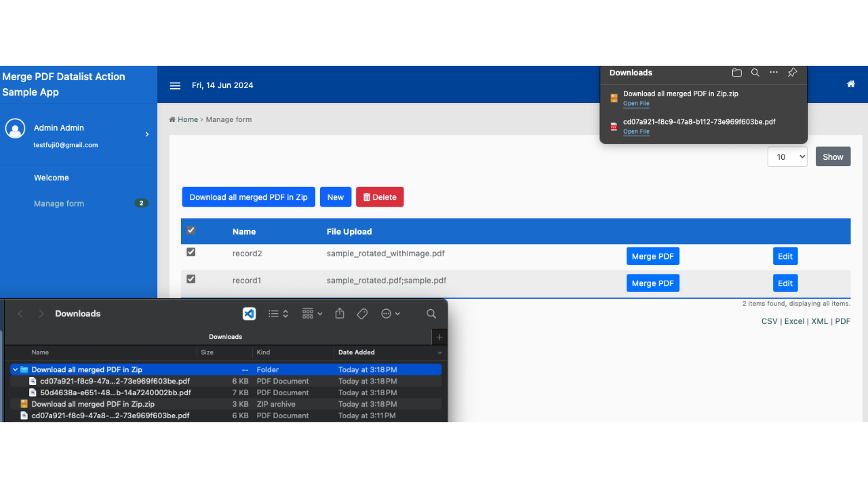Select the Download all merged PDF in Zip.zip row in Finder
This screenshot has height=488, width=868.
[227, 404]
